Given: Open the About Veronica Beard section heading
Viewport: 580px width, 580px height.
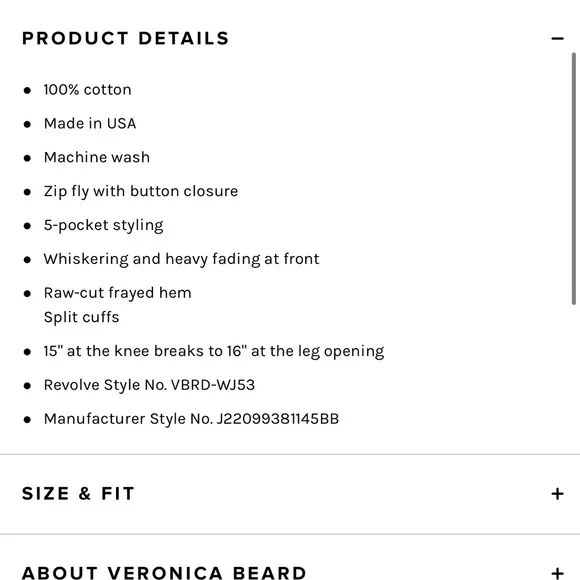Looking at the screenshot, I should pyautogui.click(x=164, y=573).
